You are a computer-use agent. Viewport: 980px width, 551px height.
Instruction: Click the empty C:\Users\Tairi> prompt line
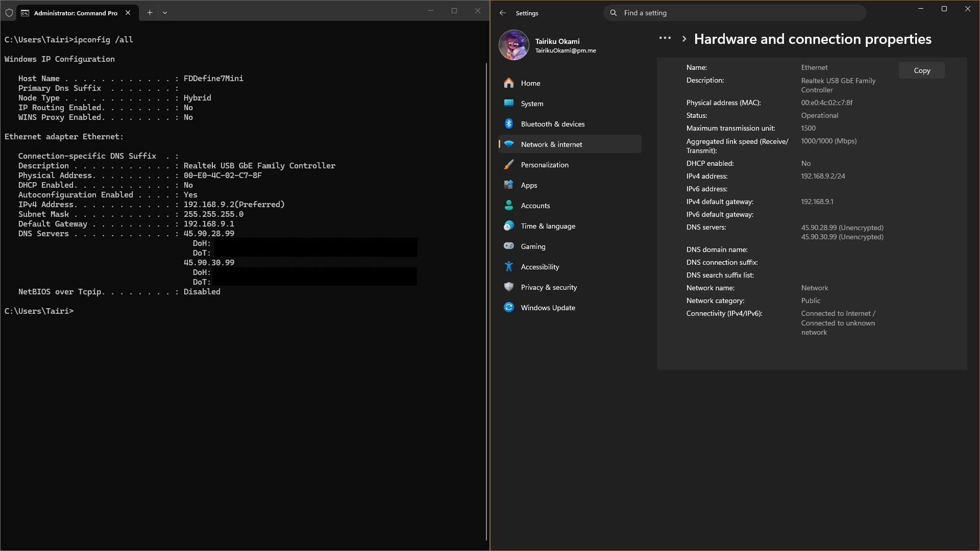(39, 311)
